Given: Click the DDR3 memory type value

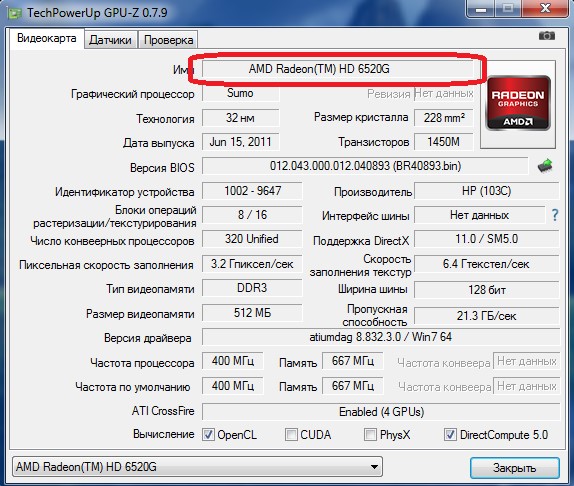Looking at the screenshot, I should pyautogui.click(x=252, y=288).
